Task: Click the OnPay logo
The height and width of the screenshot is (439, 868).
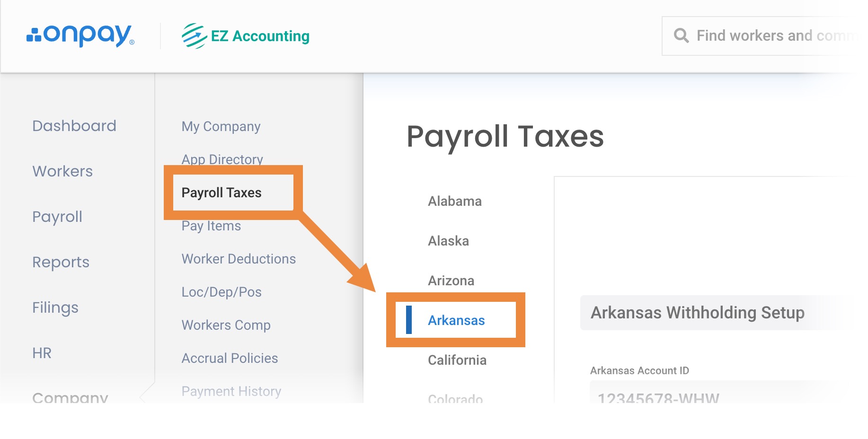Action: coord(80,35)
